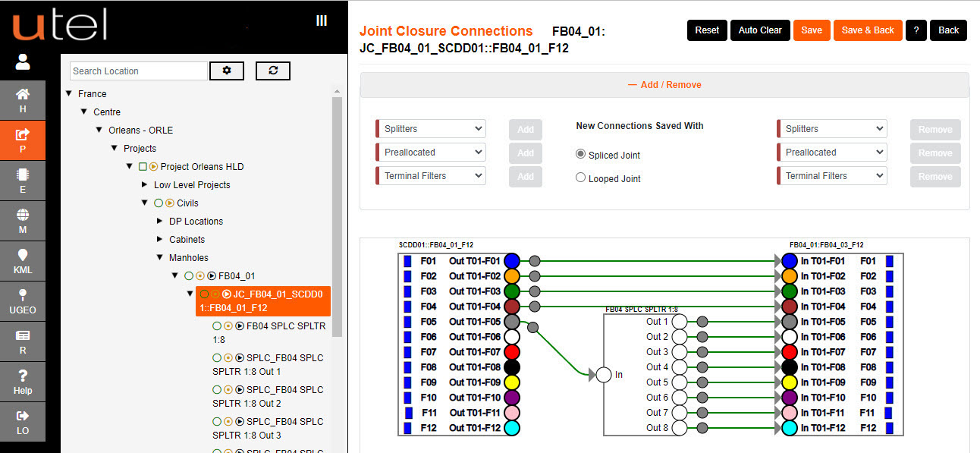Go to Home (H) sidebar icon
The height and width of the screenshot is (453, 980).
click(x=23, y=101)
